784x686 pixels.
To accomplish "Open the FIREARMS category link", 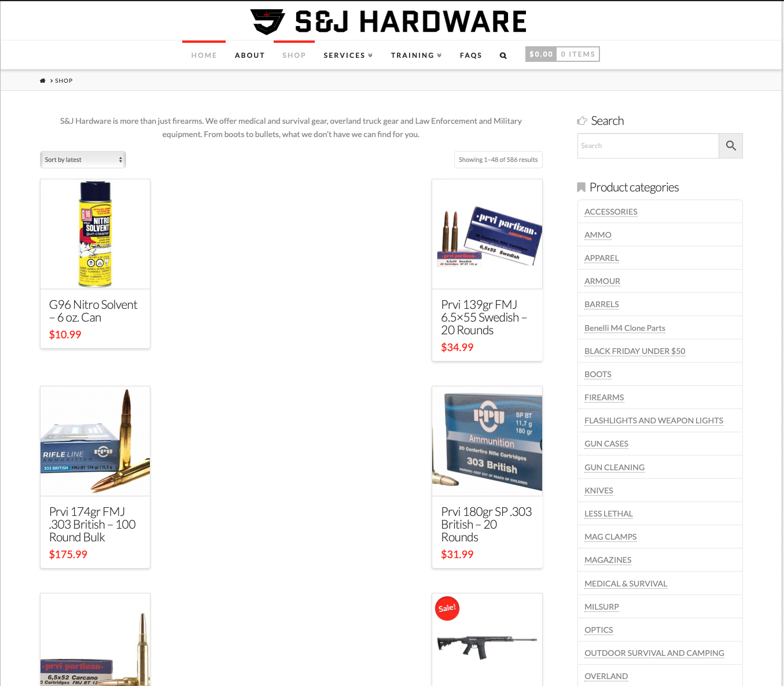I will tap(604, 397).
